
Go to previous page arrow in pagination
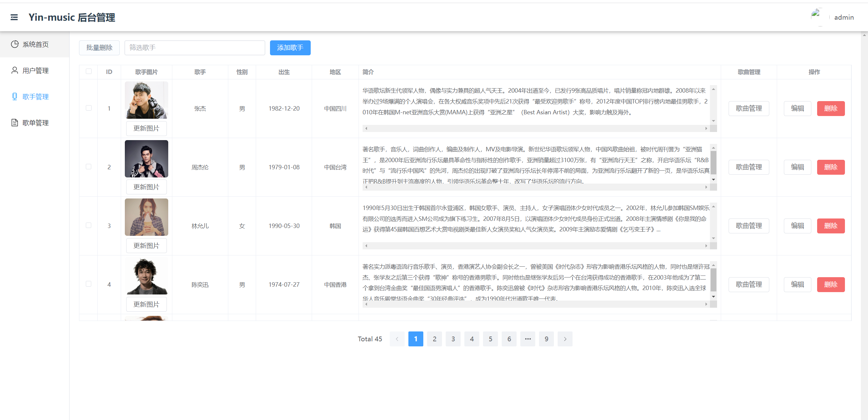(x=397, y=339)
